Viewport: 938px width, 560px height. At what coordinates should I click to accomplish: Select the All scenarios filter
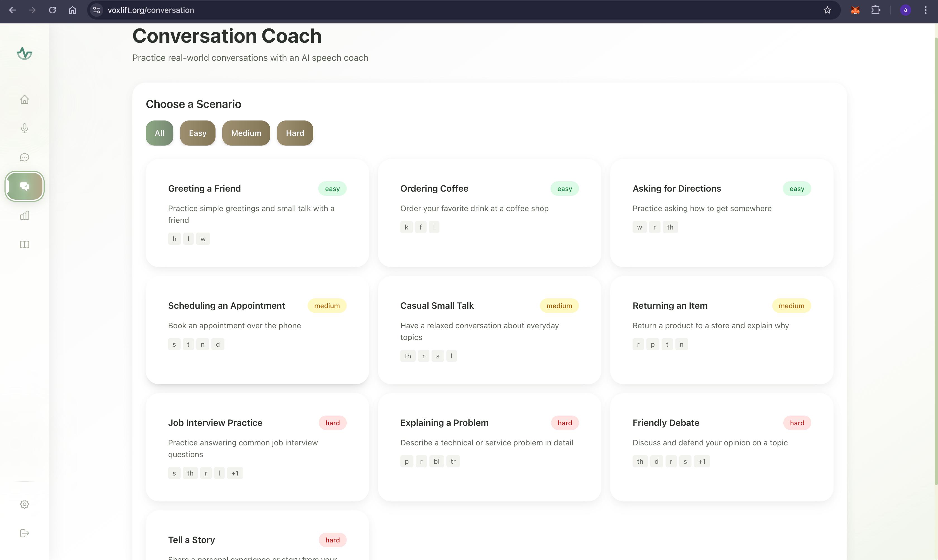[159, 133]
